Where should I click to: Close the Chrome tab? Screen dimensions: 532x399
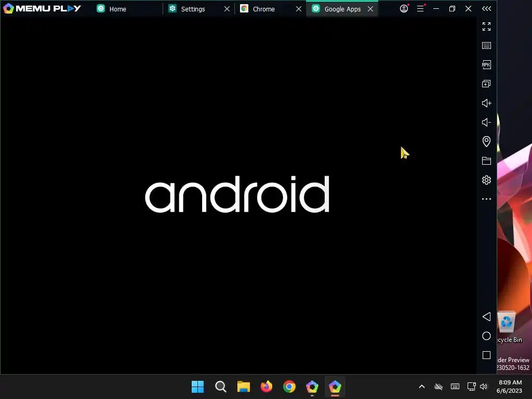coord(299,9)
